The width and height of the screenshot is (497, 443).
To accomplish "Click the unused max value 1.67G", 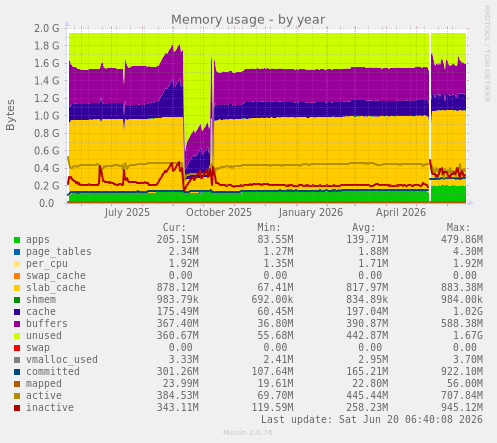I will point(468,336).
